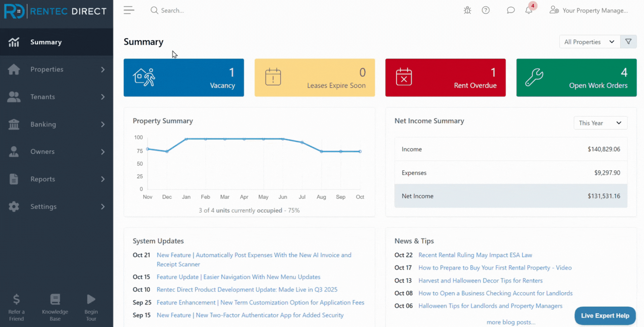Open the Application Fees Feature Enhancement link
This screenshot has width=644, height=327.
[x=260, y=302]
